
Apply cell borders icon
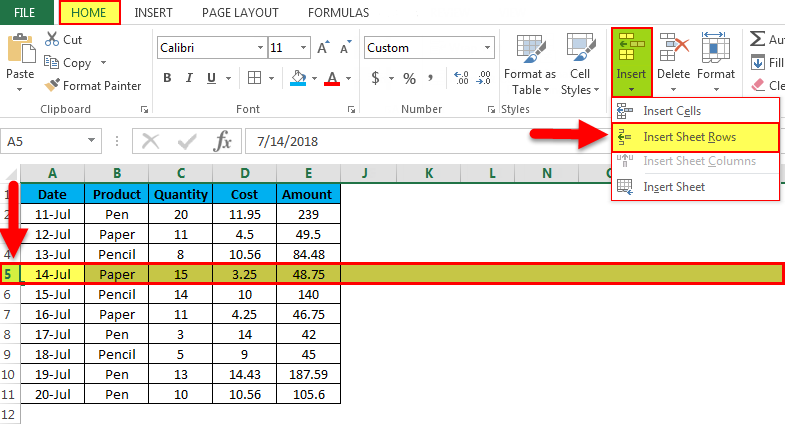[x=254, y=78]
